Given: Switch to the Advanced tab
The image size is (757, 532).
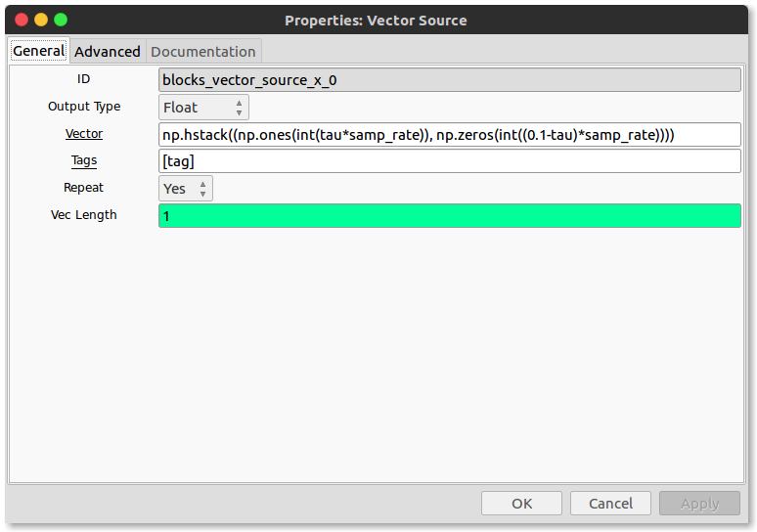Looking at the screenshot, I should [108, 52].
